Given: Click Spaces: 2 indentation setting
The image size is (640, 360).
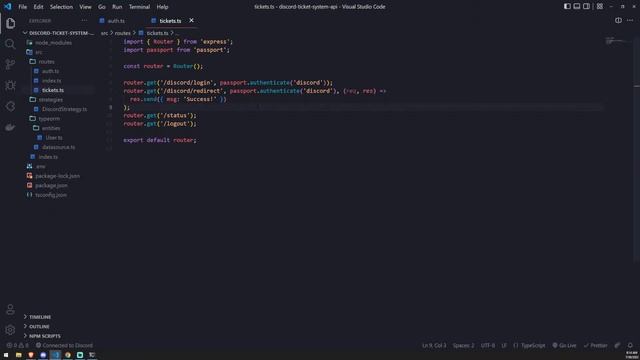Looking at the screenshot, I should tap(463, 345).
